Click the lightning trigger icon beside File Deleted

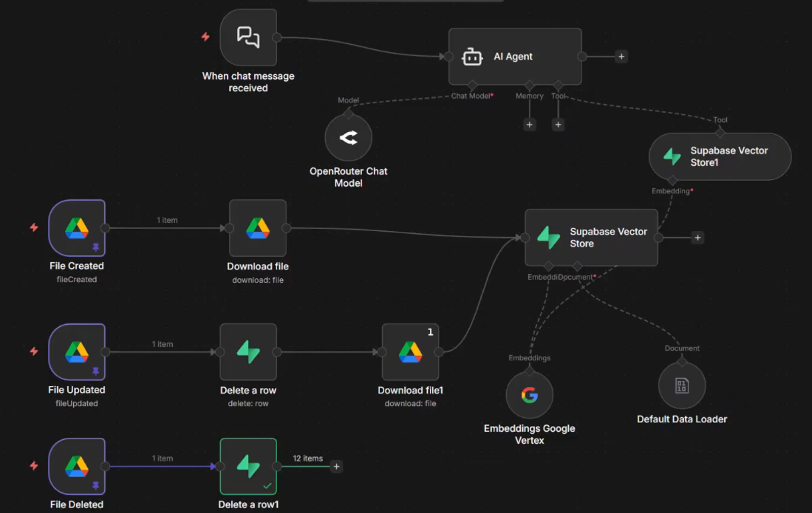pos(34,466)
